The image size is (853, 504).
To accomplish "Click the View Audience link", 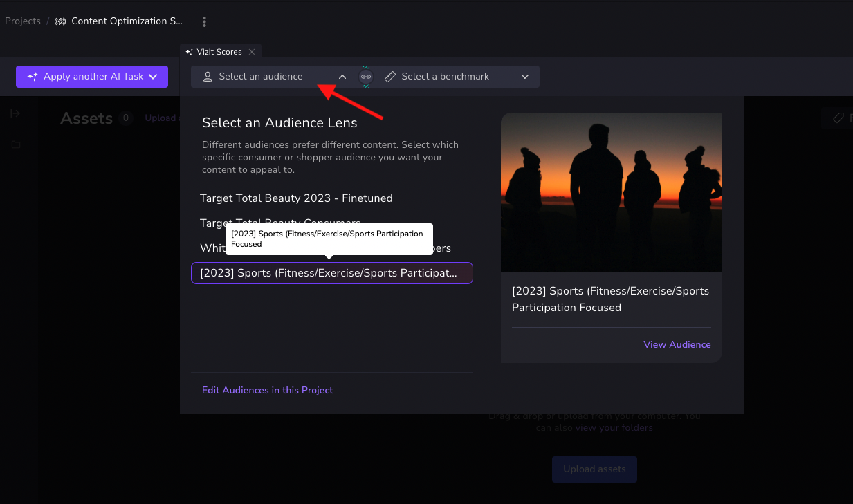I will click(677, 344).
